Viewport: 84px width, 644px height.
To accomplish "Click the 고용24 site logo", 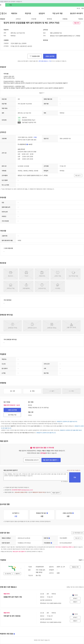I will click(3, 14).
